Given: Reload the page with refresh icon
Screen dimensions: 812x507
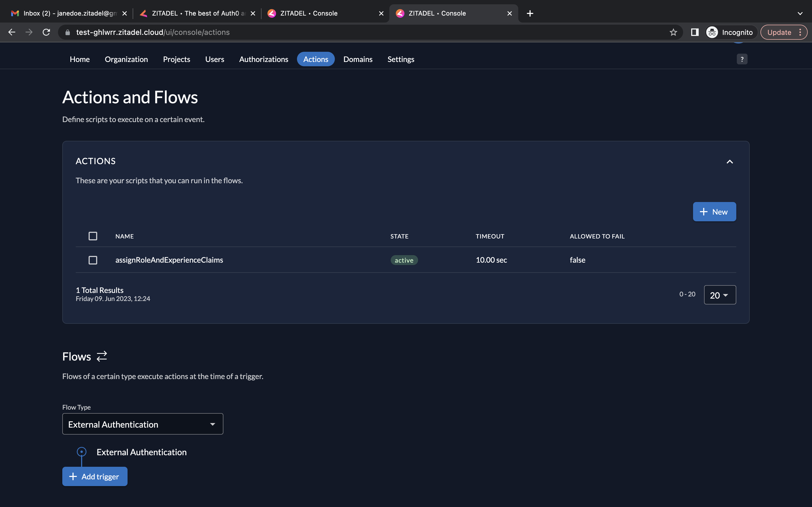Looking at the screenshot, I should point(46,32).
